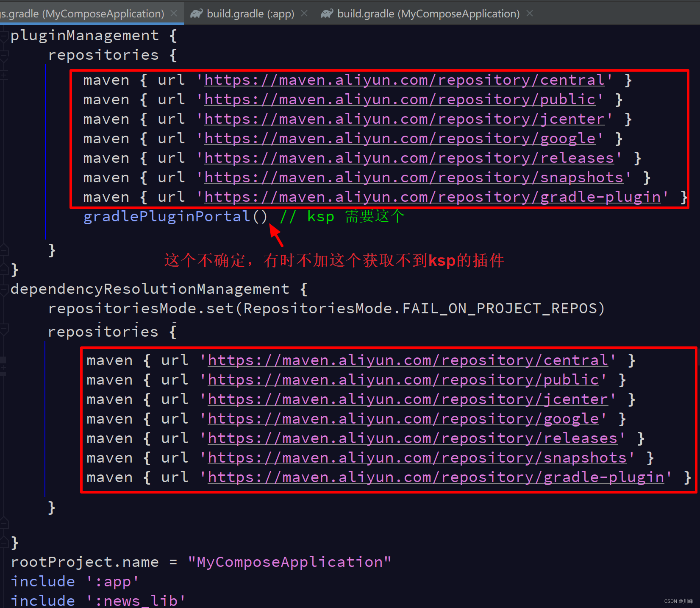Collapse the pluginManagement block fold marker

click(4, 36)
